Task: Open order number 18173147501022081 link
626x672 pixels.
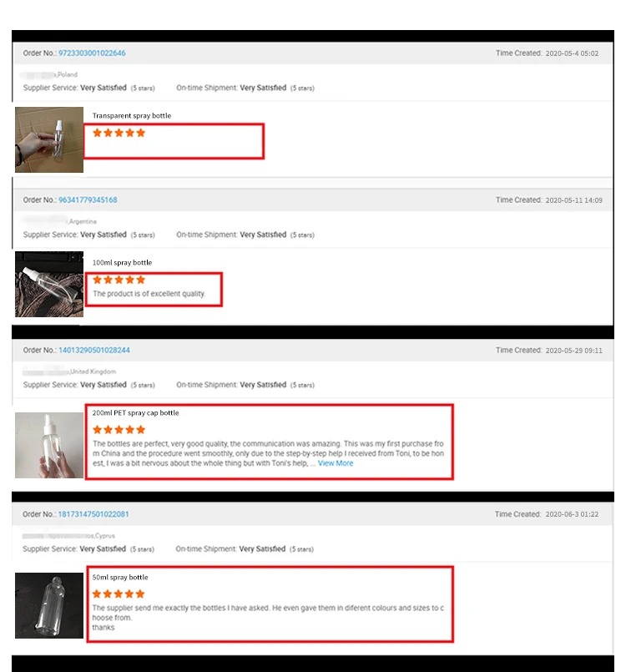Action: tap(93, 514)
